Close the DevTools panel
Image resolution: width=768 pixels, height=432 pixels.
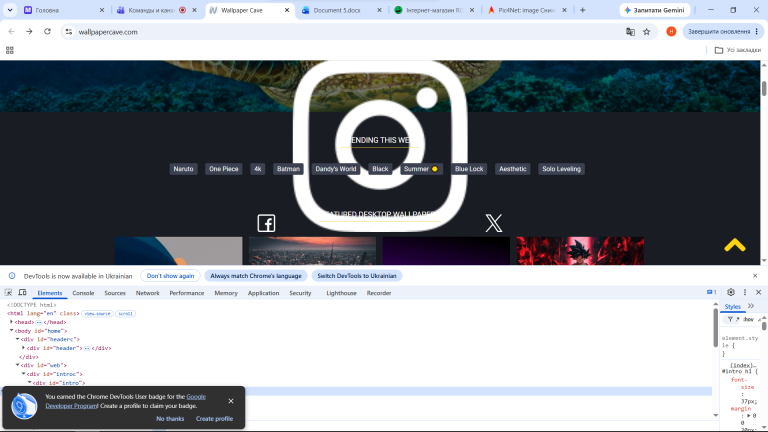[759, 292]
